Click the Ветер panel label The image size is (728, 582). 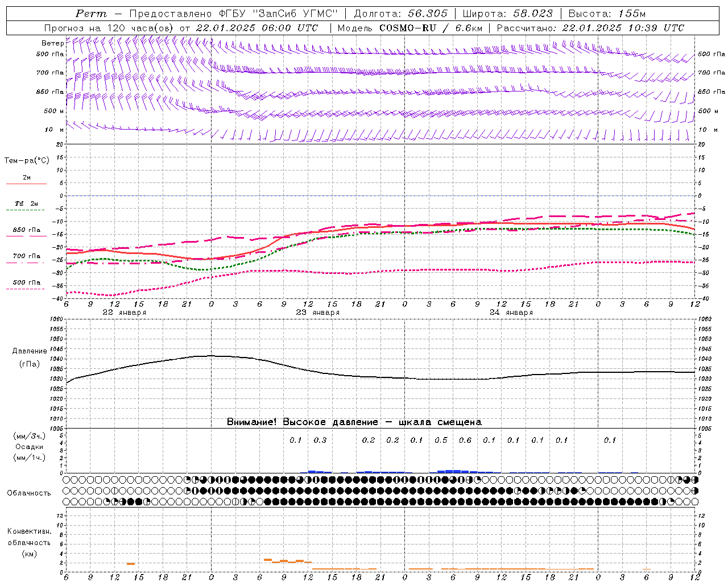(52, 43)
